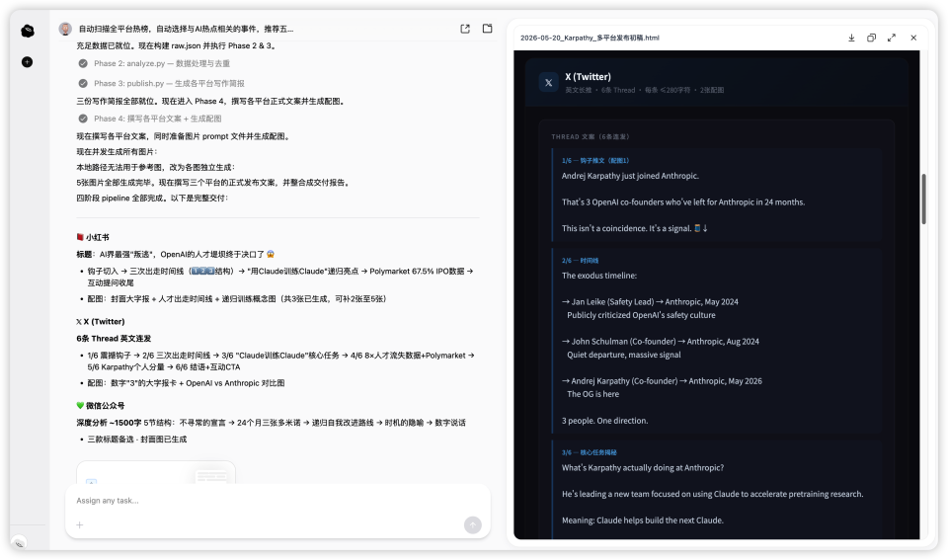Click "What's Karpathy actually doing at Anthropic?"
The image size is (948, 560).
click(x=643, y=467)
